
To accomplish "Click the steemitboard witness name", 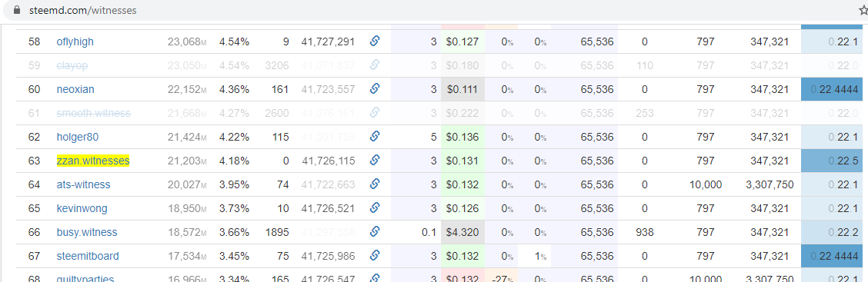I will 88,256.
